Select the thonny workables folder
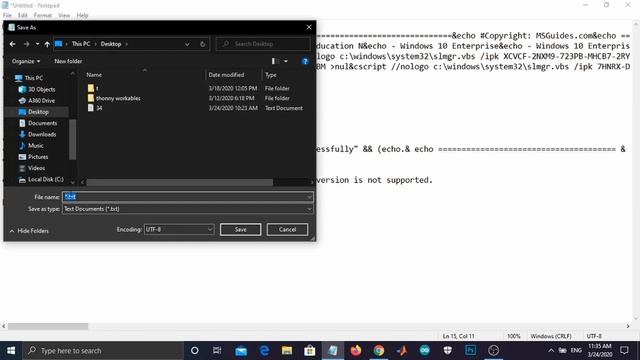Viewport: 640px width, 360px height. [x=114, y=98]
